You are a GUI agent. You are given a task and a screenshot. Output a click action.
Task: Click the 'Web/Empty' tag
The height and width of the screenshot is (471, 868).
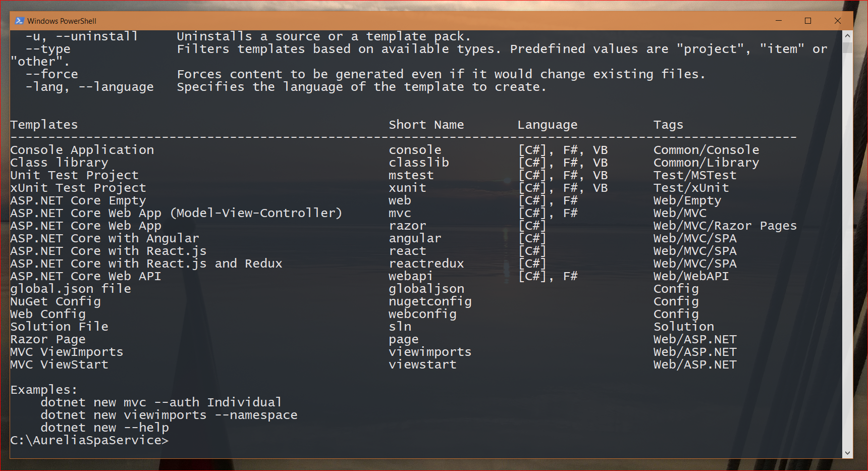688,200
